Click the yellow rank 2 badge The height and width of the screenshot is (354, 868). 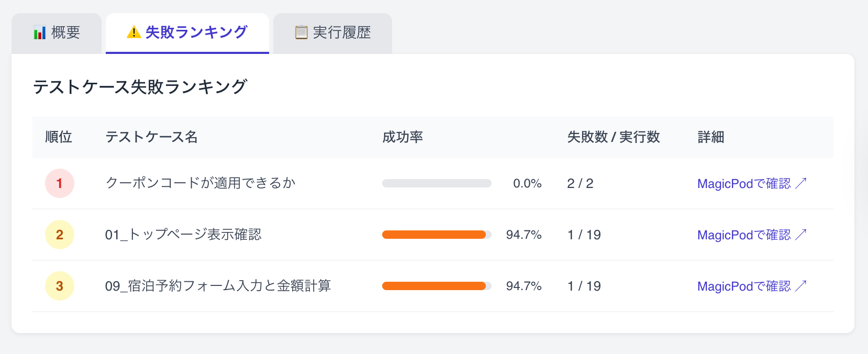point(60,235)
